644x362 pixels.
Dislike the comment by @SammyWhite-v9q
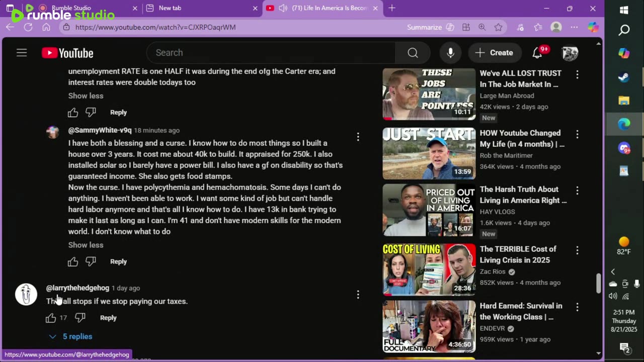pos(91,261)
